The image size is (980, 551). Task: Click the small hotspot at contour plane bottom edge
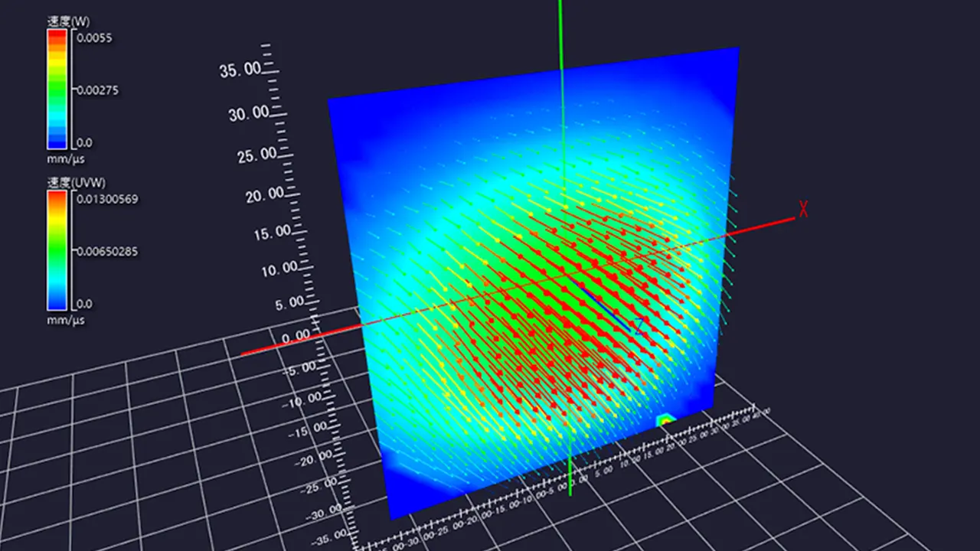[666, 420]
